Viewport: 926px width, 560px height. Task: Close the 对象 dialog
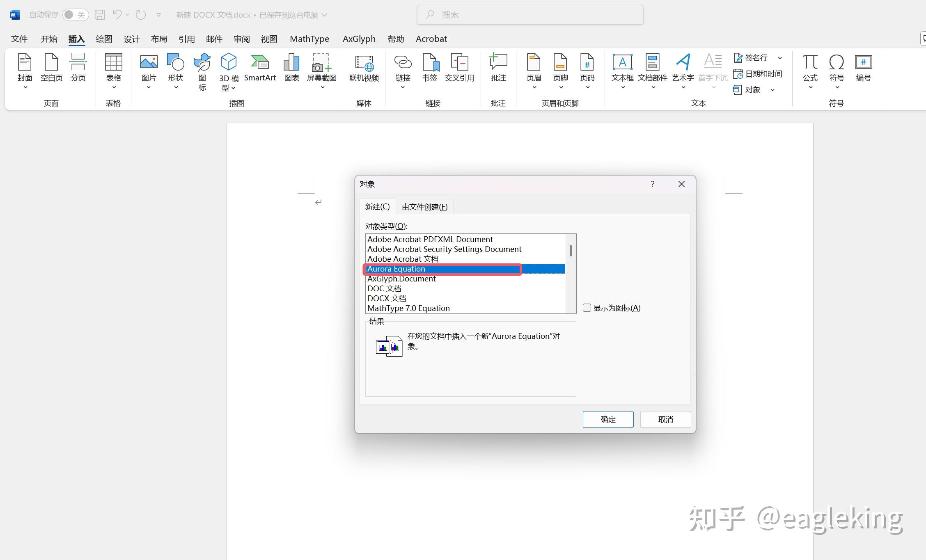[681, 184]
